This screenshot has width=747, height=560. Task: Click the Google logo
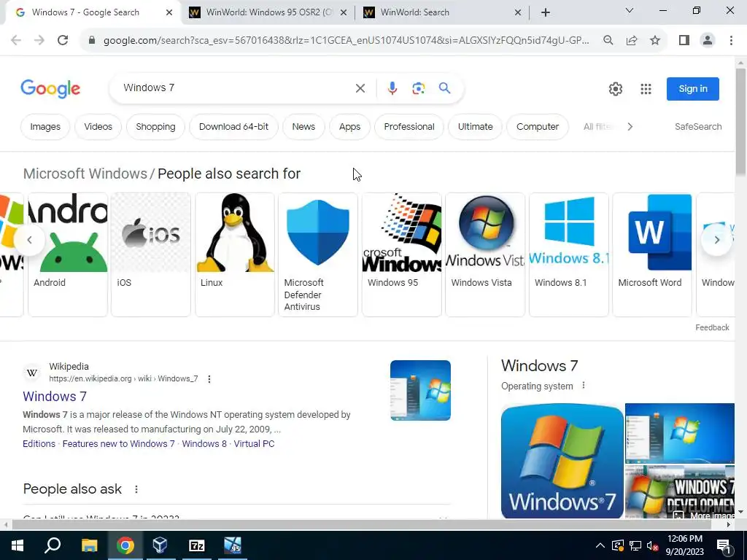click(x=50, y=88)
